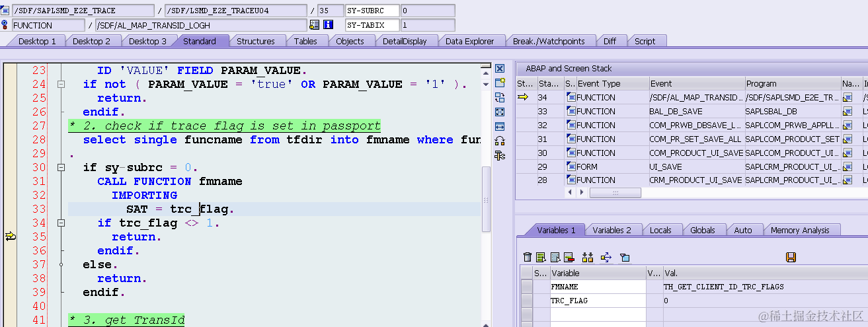Click the green list icon after trash
Viewport: 868px width, 327px height.
[541, 257]
